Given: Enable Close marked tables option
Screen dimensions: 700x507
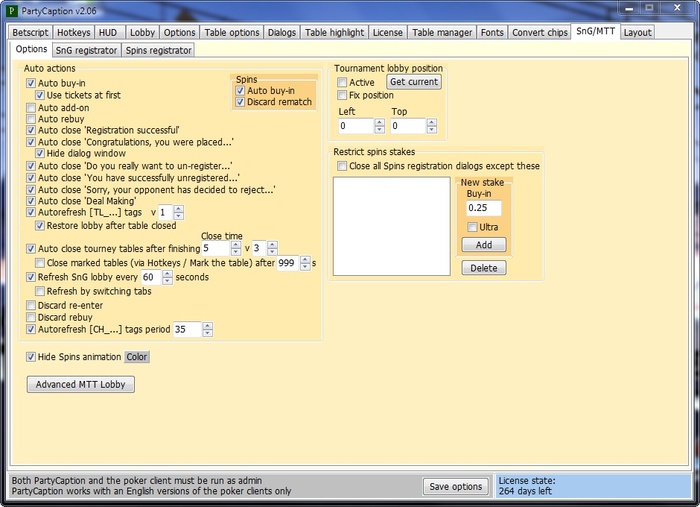Looking at the screenshot, I should point(40,263).
